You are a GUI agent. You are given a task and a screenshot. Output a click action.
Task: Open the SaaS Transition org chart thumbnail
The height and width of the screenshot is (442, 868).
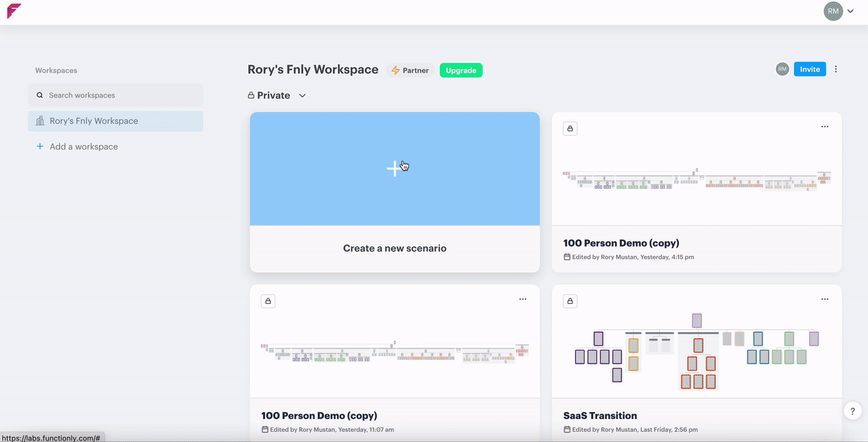[x=696, y=350]
